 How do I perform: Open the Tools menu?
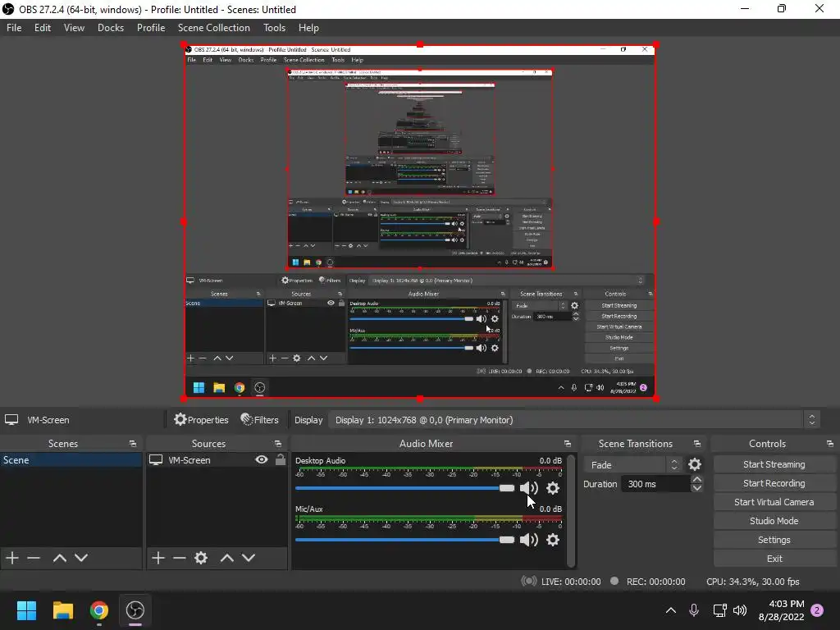274,28
